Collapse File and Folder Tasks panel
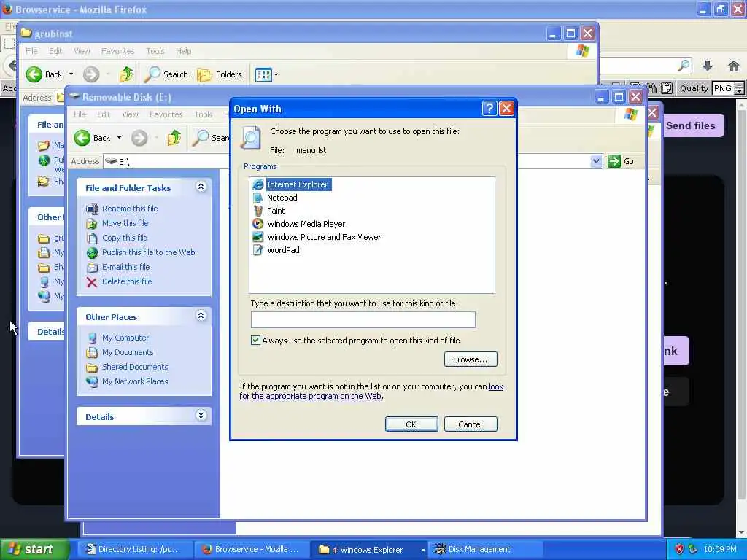 tap(201, 187)
